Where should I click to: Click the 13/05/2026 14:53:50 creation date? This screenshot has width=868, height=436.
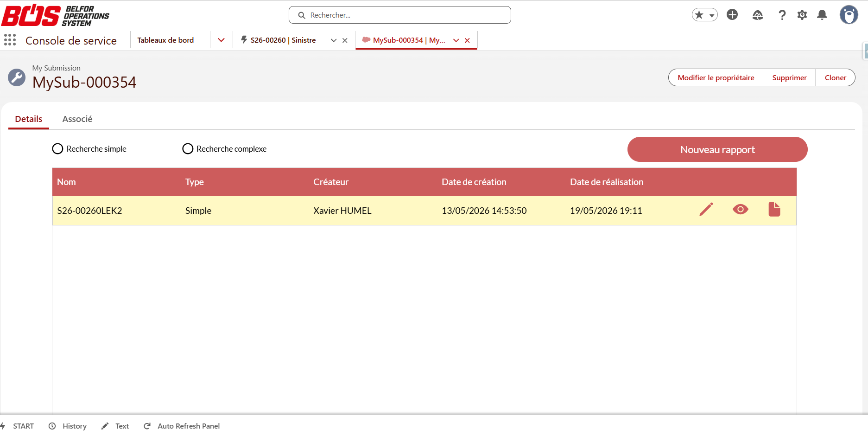(x=484, y=211)
